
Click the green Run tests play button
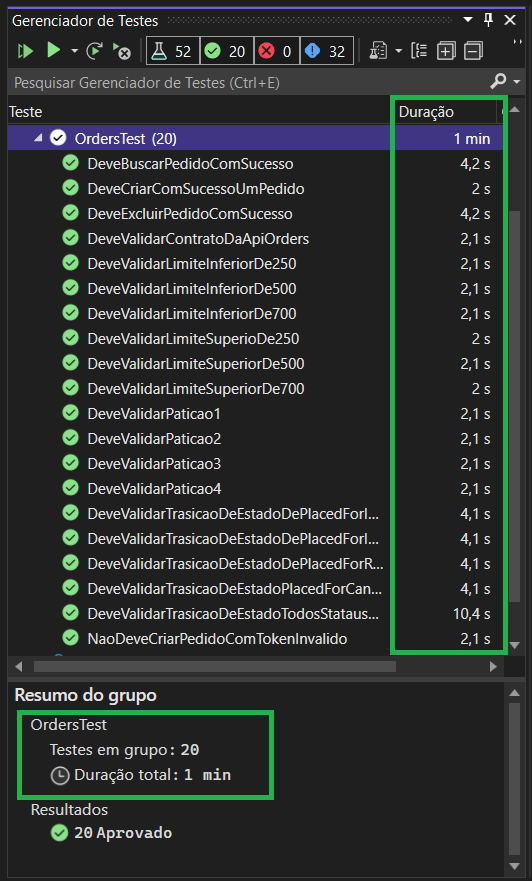53,51
